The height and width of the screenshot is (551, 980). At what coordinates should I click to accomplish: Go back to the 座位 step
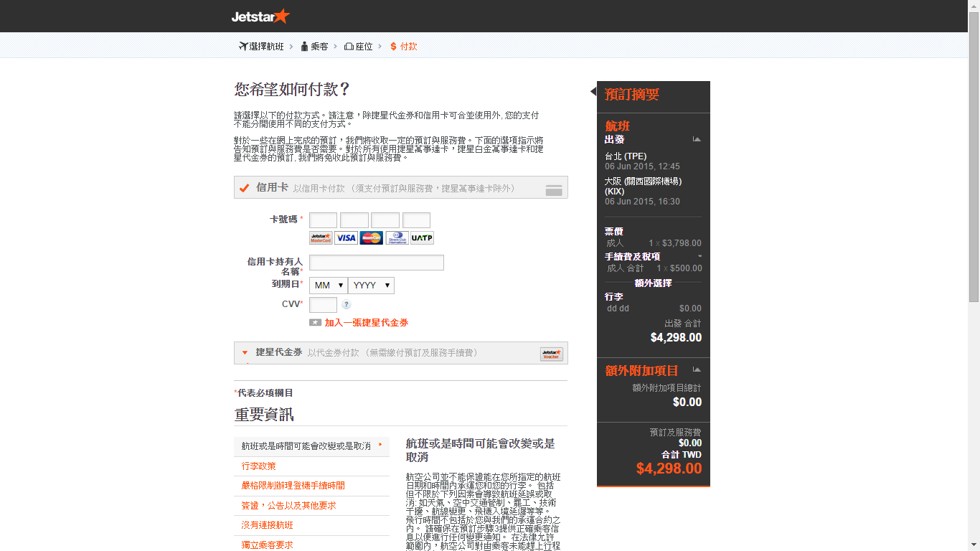tap(359, 47)
